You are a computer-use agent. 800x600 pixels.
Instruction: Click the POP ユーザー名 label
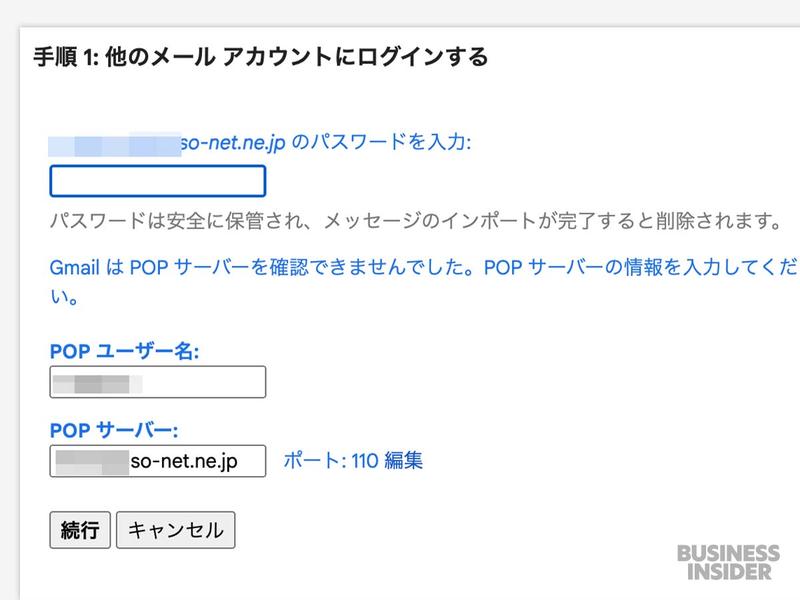point(124,351)
